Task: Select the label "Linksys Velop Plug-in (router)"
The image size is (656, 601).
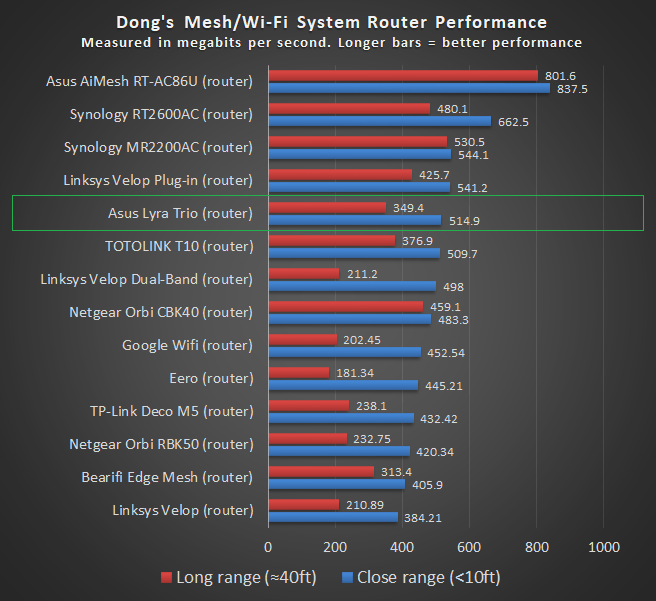Action: pos(158,180)
